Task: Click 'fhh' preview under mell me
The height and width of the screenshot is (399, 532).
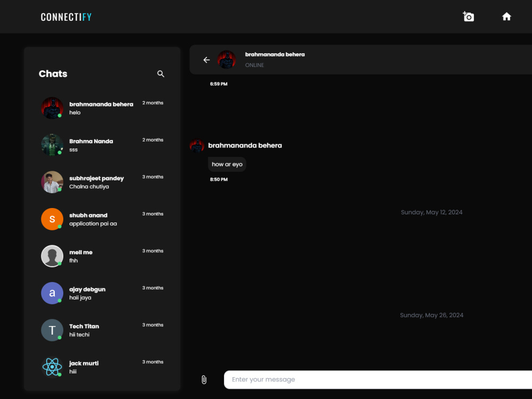Action: (x=73, y=261)
